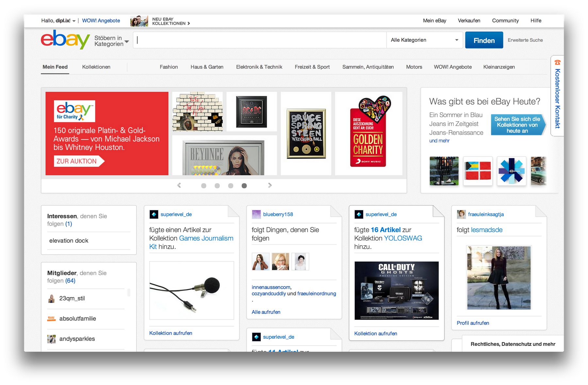Open Community in top bar
Viewport: 588px width, 385px height.
(505, 21)
